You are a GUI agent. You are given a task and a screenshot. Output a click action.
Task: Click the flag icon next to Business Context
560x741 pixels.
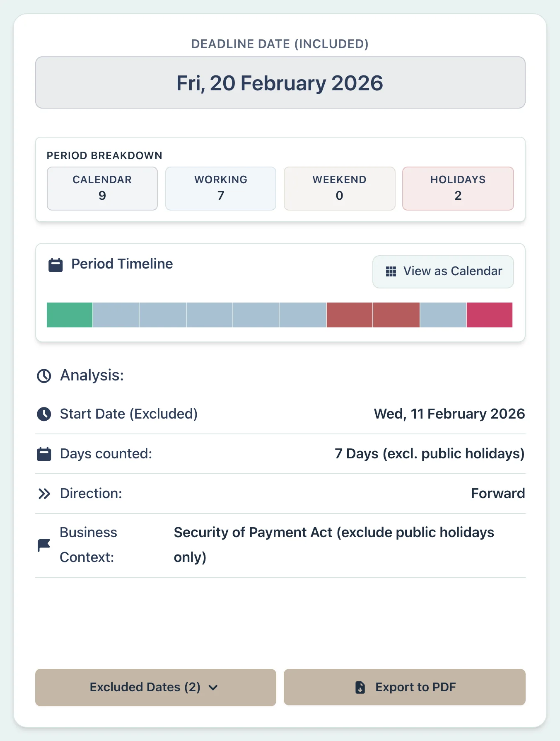(44, 545)
